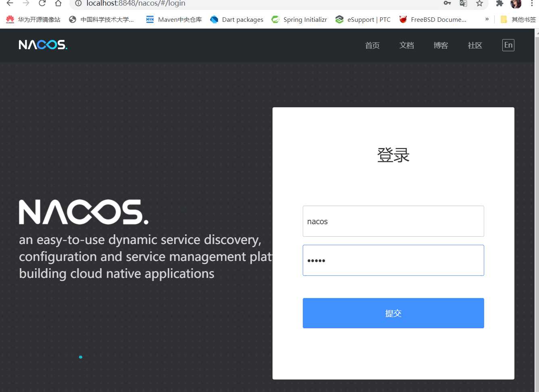Open the FreeBSD Documentation bookmark
Viewport: 539px width, 392px height.
tap(433, 19)
